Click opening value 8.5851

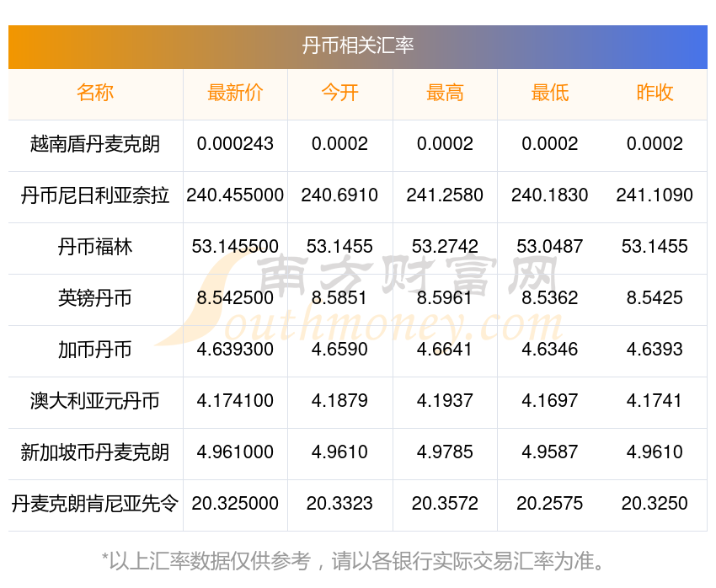click(339, 298)
